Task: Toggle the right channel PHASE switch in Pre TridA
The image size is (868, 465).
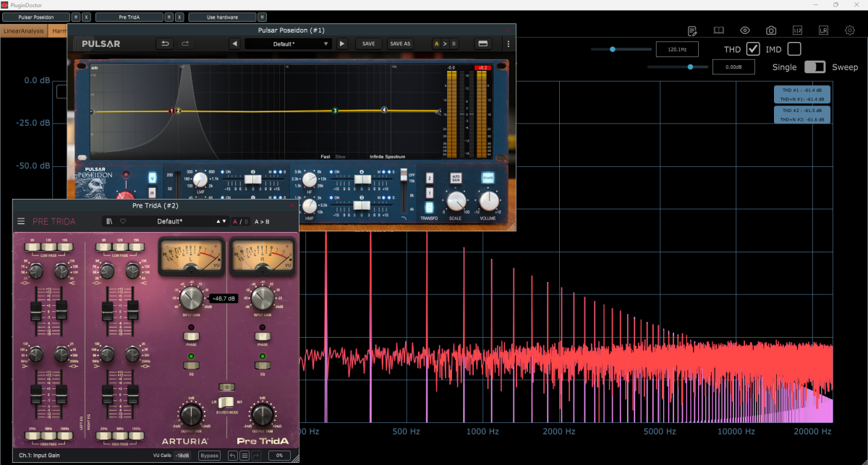Action: tap(263, 336)
